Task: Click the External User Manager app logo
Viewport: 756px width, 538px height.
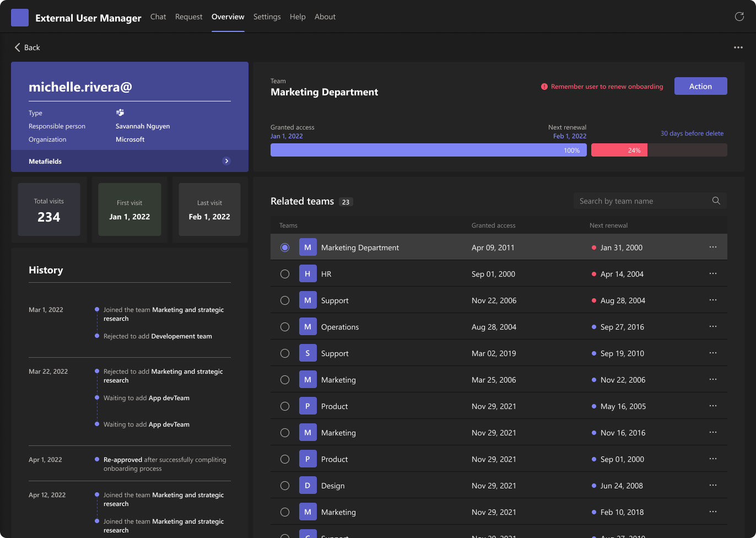Action: pyautogui.click(x=20, y=18)
